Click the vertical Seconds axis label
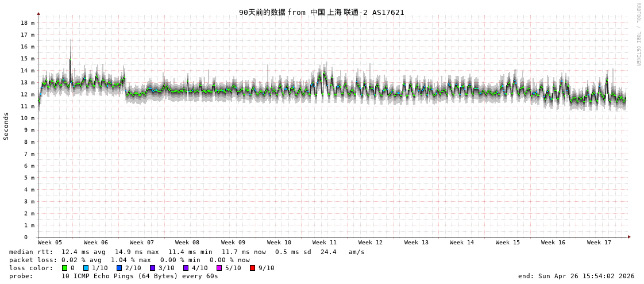 [6, 126]
